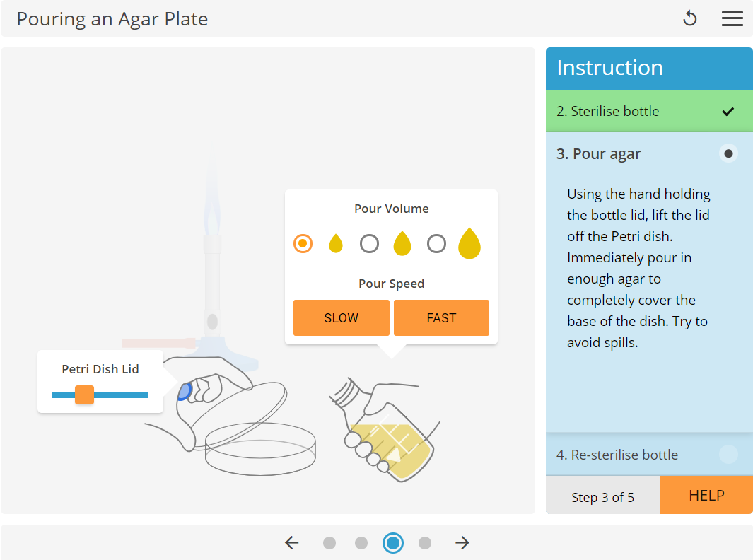Click the forward arrow to advance a step
Screen dimensions: 753x560
[462, 543]
